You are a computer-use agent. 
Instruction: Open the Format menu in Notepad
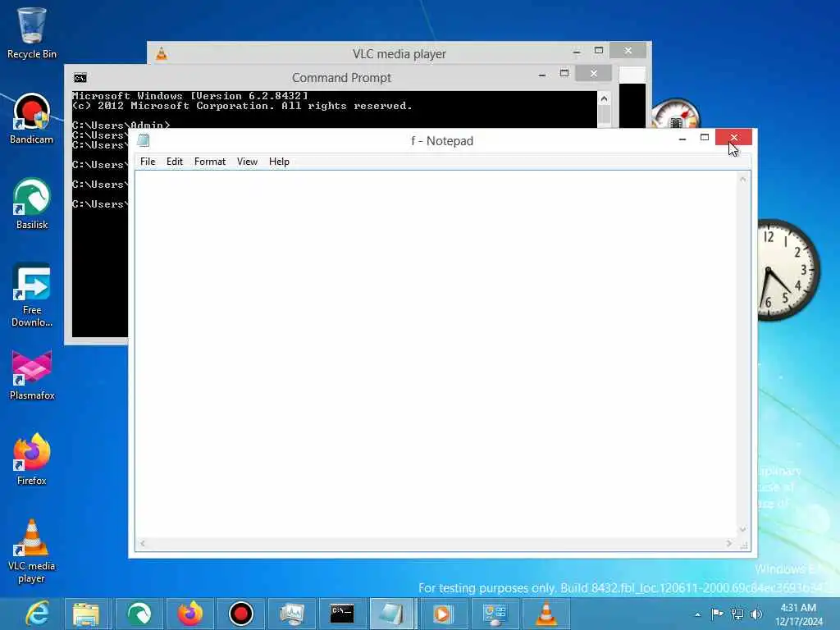[210, 162]
